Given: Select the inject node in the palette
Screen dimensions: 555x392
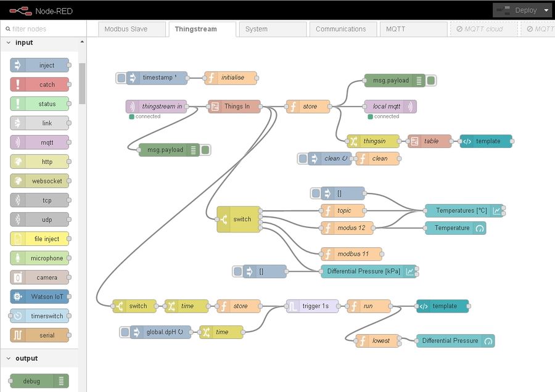Looking at the screenshot, I should click(39, 65).
